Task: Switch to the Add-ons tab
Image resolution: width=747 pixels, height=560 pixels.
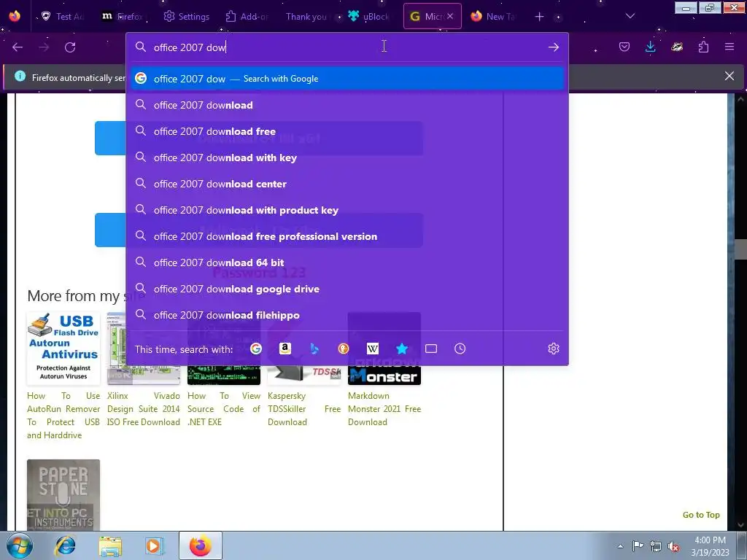Action: tap(247, 16)
